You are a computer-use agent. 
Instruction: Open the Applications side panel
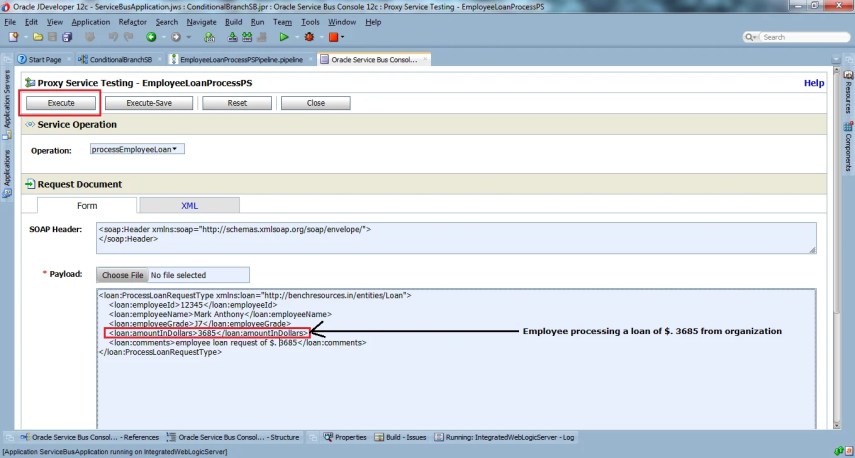point(7,172)
